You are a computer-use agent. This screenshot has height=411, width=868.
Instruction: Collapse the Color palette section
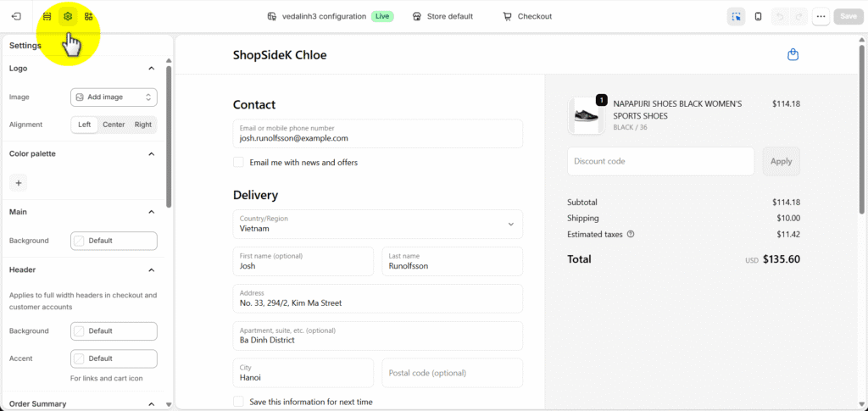click(151, 153)
